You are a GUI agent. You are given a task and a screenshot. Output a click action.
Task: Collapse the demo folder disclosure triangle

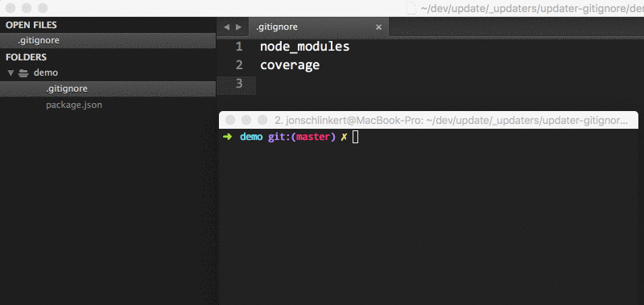11,73
